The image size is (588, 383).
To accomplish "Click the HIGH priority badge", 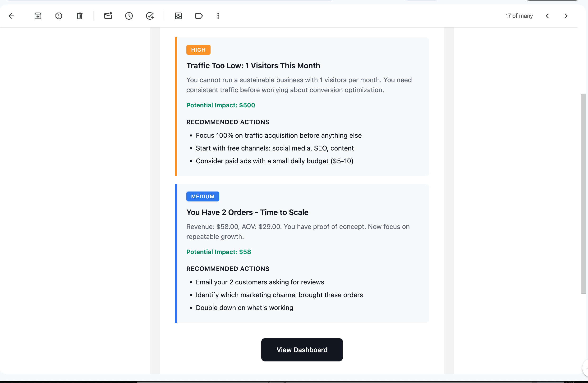I will coord(198,50).
